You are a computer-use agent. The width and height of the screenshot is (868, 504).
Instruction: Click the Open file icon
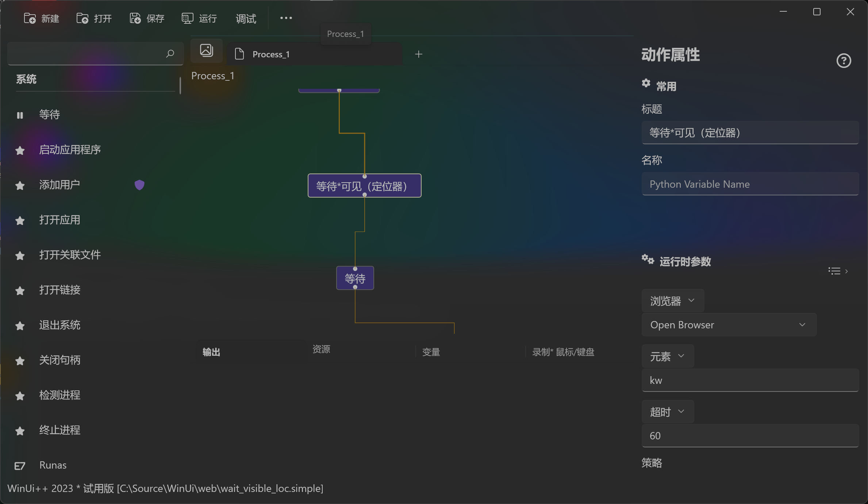82,18
